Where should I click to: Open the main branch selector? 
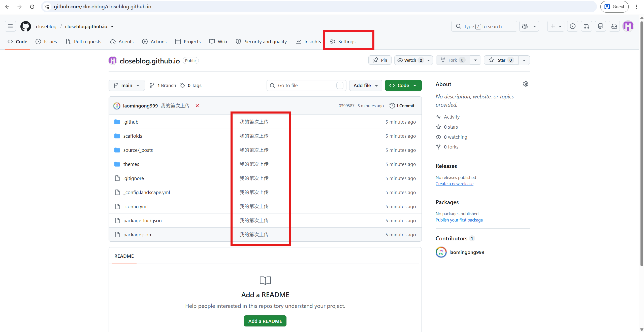coord(127,85)
